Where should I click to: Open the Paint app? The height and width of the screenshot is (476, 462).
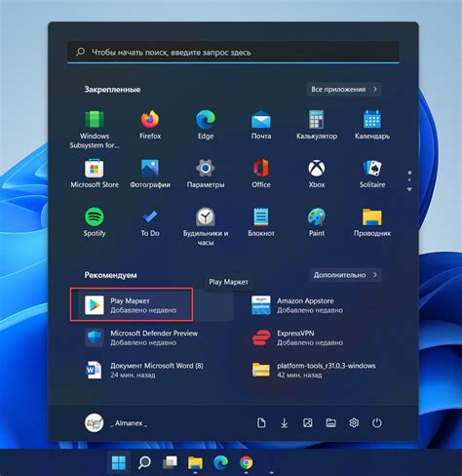317,222
